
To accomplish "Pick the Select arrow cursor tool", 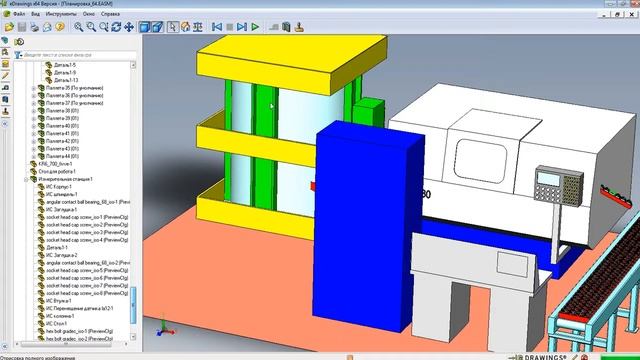I will pos(173,27).
